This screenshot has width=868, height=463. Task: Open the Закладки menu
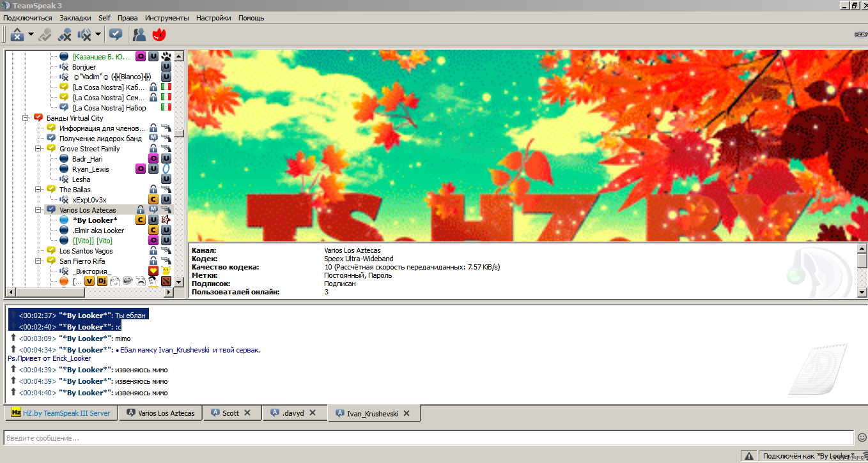point(75,18)
